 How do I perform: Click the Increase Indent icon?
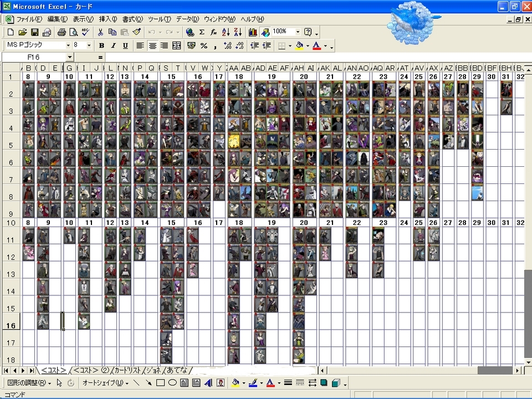coord(267,45)
